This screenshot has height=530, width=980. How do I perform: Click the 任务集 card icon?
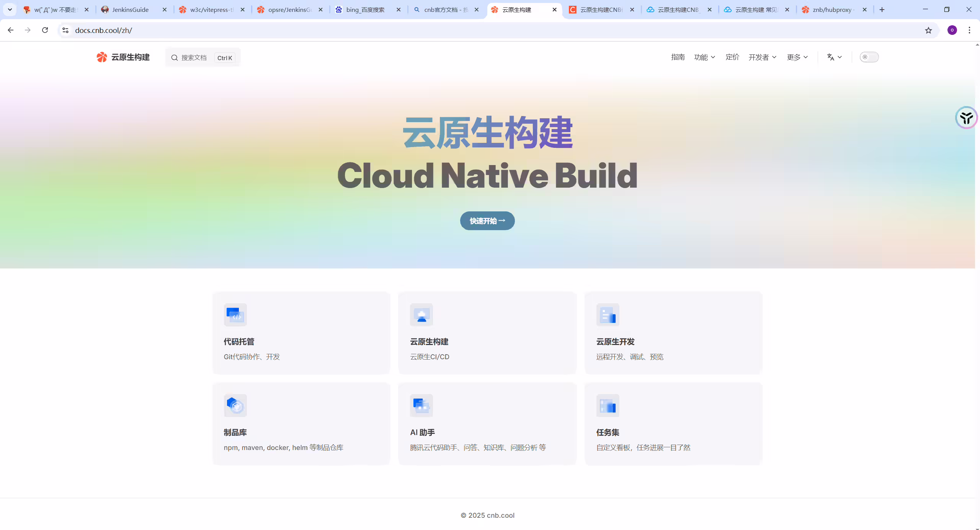tap(608, 406)
